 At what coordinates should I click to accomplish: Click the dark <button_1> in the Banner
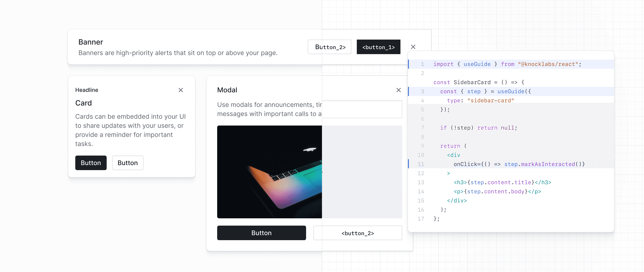click(x=378, y=47)
